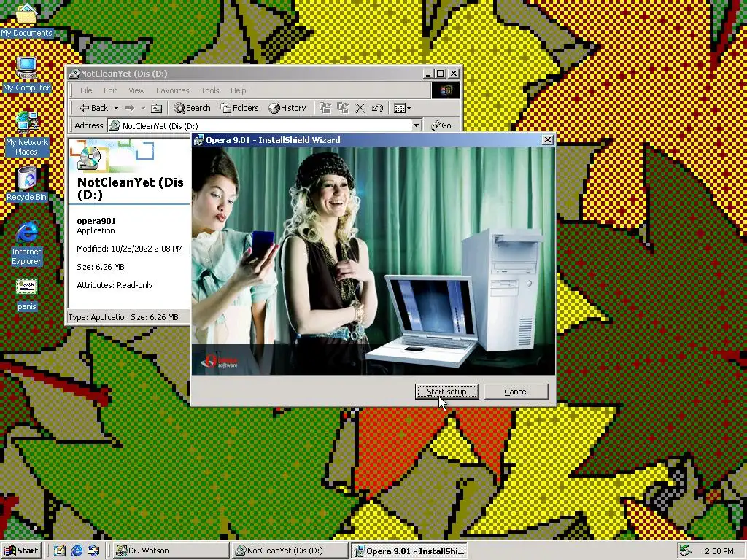
Task: Click the Copy To icon in toolbar
Action: tap(343, 108)
